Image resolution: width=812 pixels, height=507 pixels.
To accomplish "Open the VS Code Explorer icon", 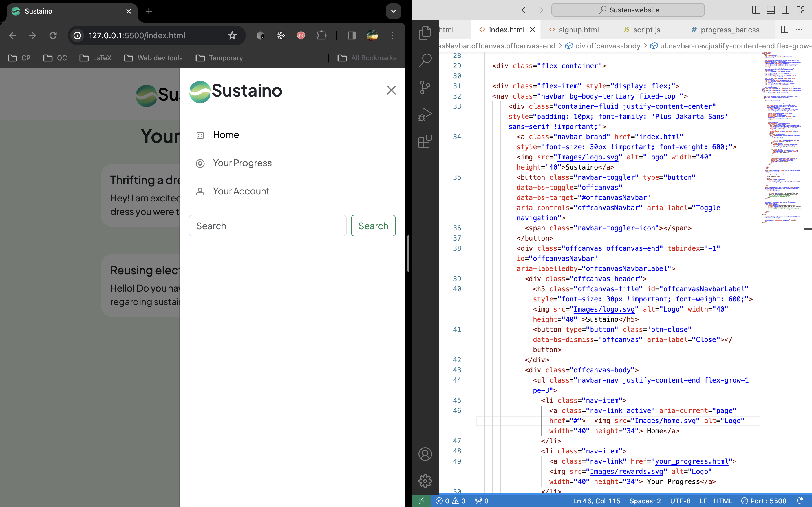I will coord(425,33).
